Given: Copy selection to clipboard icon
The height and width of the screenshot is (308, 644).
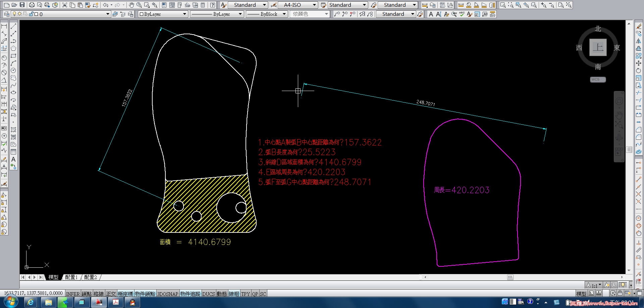Looking at the screenshot, I should [72, 5].
